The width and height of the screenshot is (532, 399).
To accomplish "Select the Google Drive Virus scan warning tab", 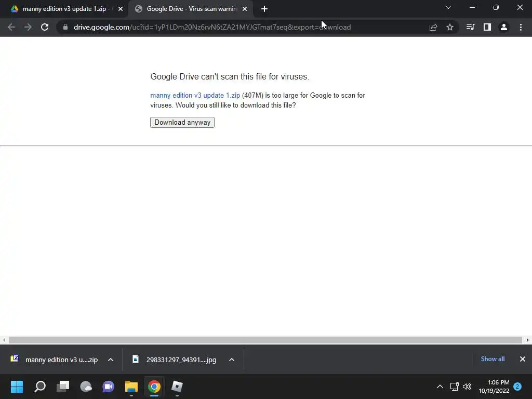I will pyautogui.click(x=191, y=9).
